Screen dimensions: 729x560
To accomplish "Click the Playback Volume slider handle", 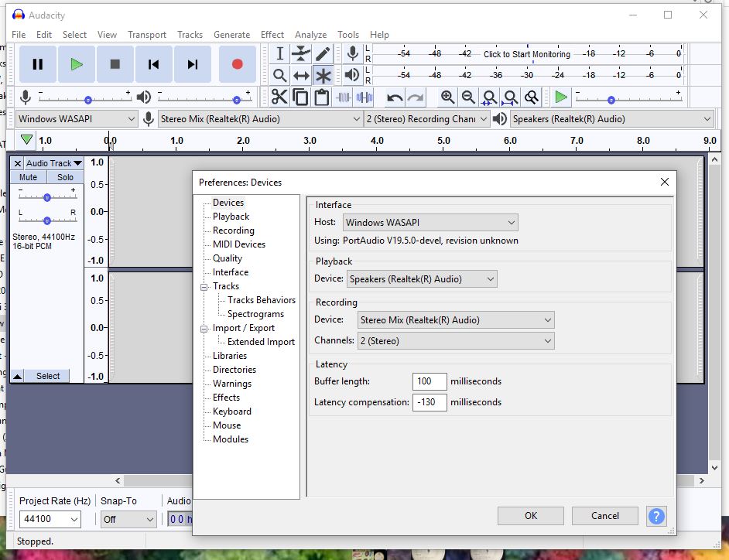I will [x=237, y=100].
